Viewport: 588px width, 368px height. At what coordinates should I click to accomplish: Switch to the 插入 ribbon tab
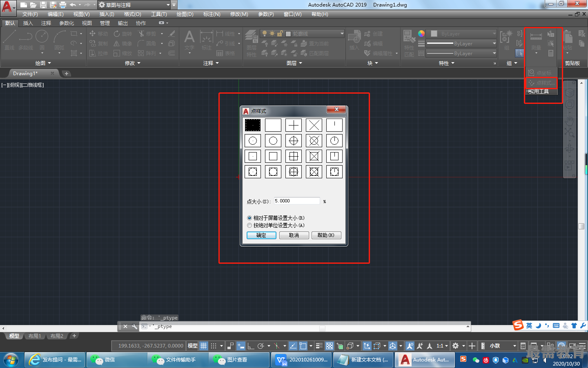(28, 23)
